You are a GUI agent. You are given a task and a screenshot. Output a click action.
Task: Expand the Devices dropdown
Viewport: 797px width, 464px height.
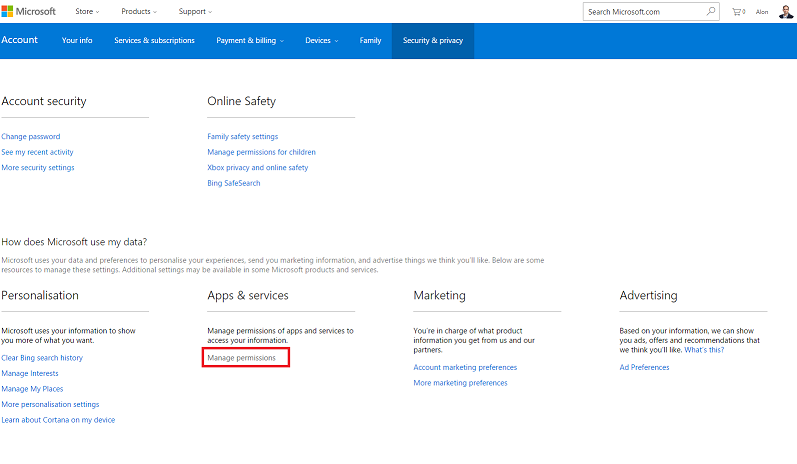(x=321, y=41)
